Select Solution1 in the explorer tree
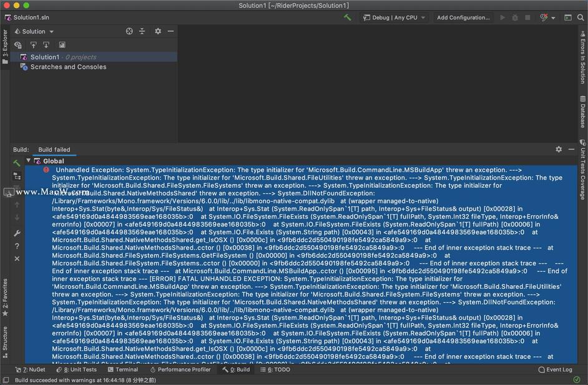 (44, 57)
